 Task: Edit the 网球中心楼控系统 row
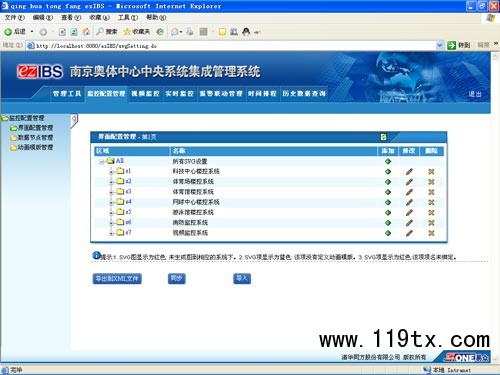409,202
